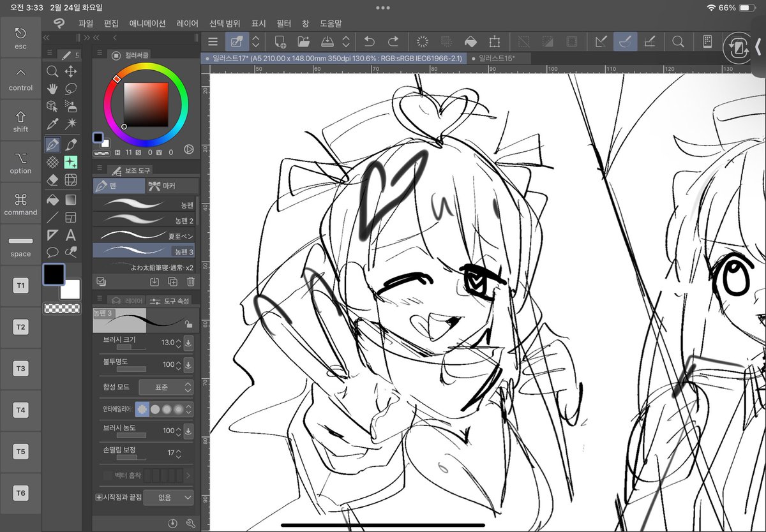The image size is (766, 532).
Task: Select the Eraser tool
Action: pyautogui.click(x=53, y=180)
